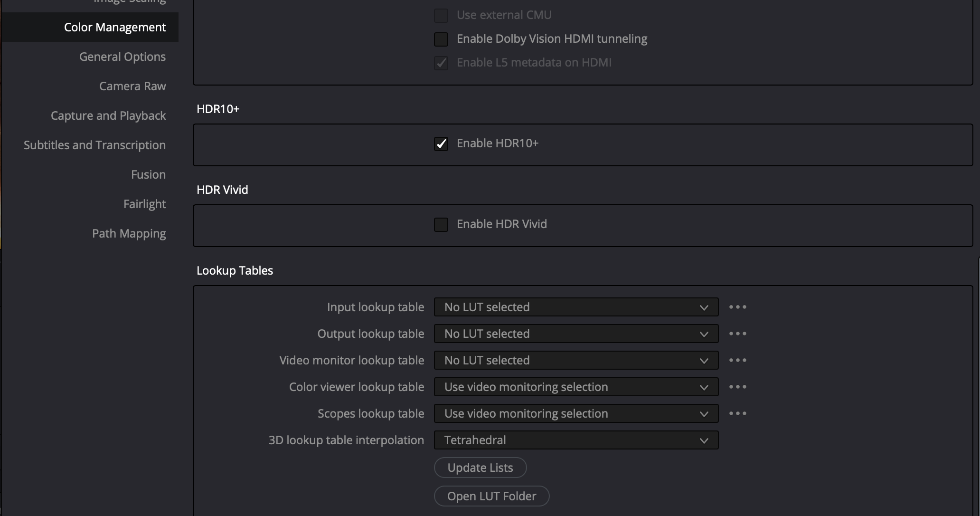Expand Color viewer lookup table dropdown
This screenshot has height=516, width=980.
pos(575,387)
